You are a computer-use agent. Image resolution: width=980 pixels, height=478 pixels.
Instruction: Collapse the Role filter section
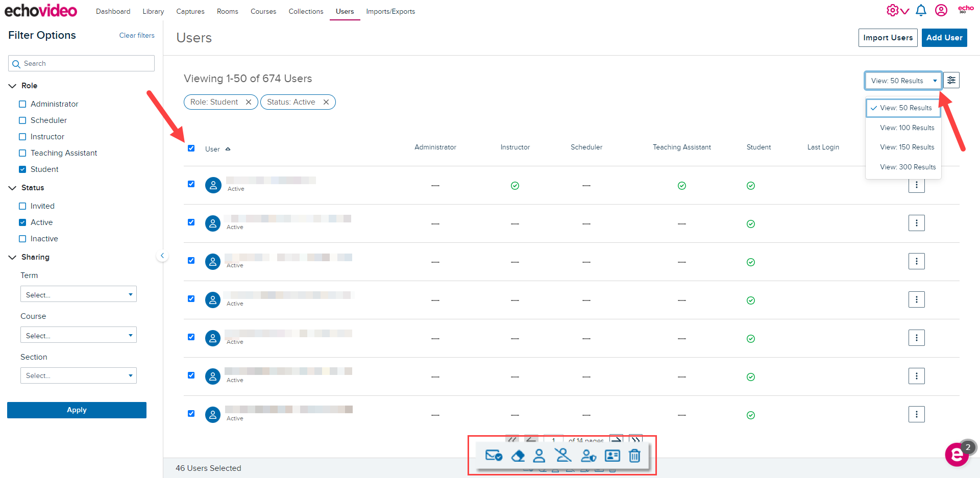click(x=13, y=86)
